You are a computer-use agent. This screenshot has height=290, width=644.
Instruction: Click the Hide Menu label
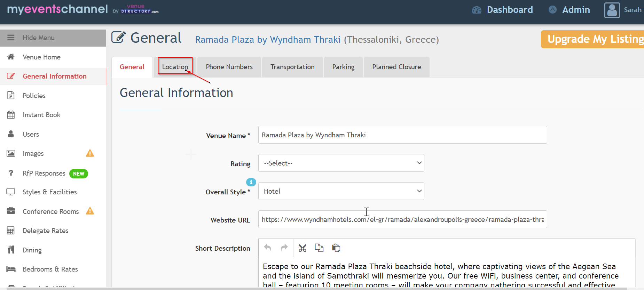point(39,38)
